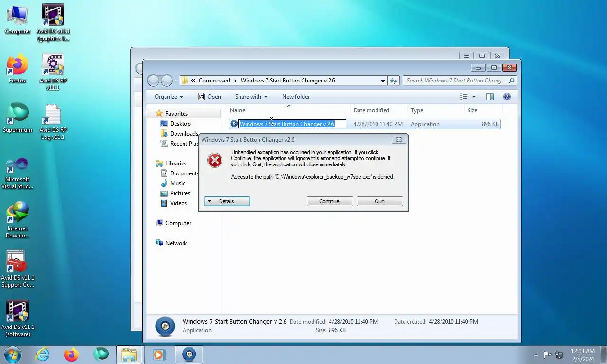This screenshot has height=364, width=607.
Task: Click New folder in the toolbar
Action: 296,97
